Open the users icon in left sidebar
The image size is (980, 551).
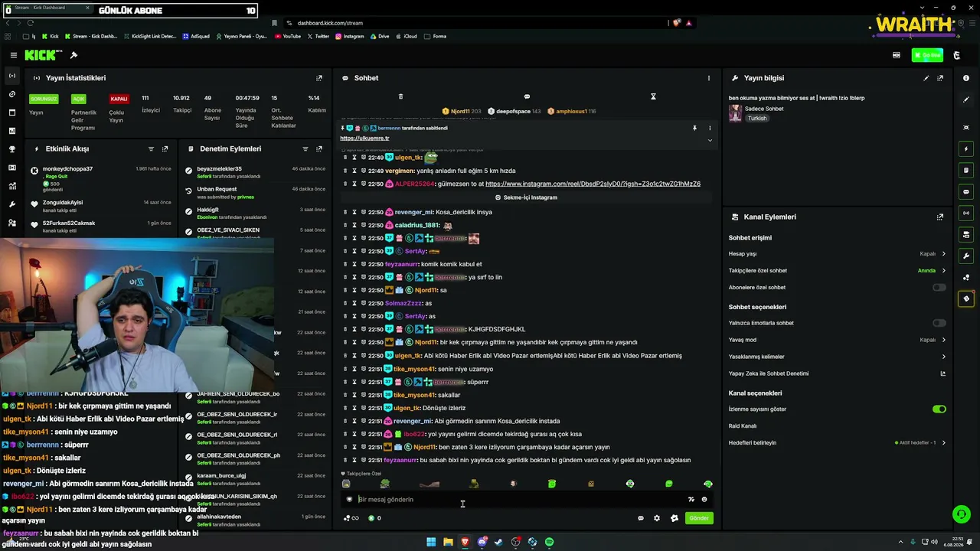point(12,223)
